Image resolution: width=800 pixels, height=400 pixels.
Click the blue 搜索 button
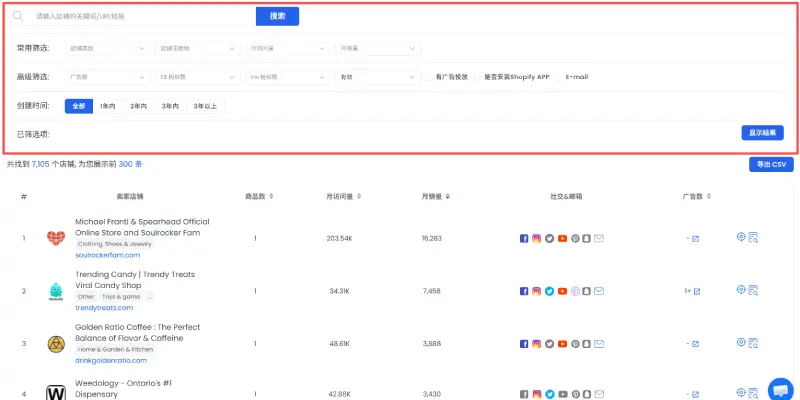click(x=278, y=16)
